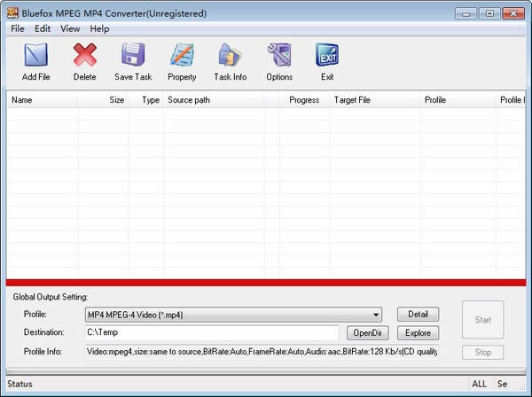Click the Save Task floppy disk icon

[x=133, y=55]
